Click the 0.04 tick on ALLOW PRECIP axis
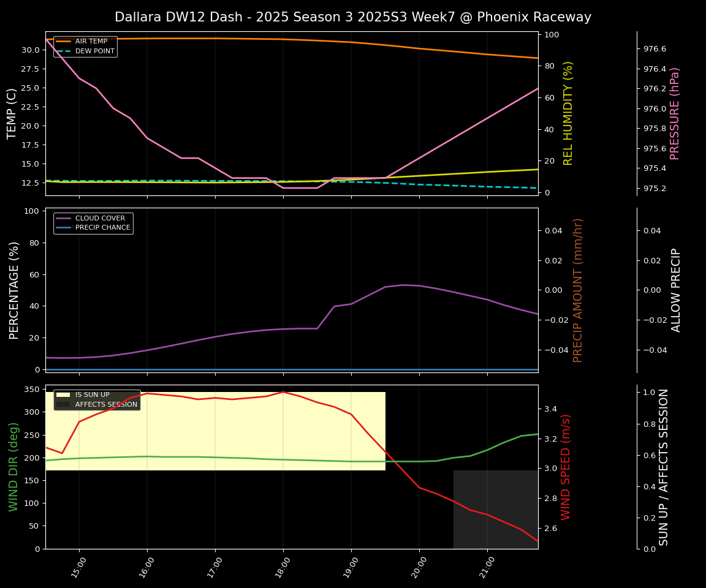This screenshot has width=706, height=588. click(x=653, y=231)
